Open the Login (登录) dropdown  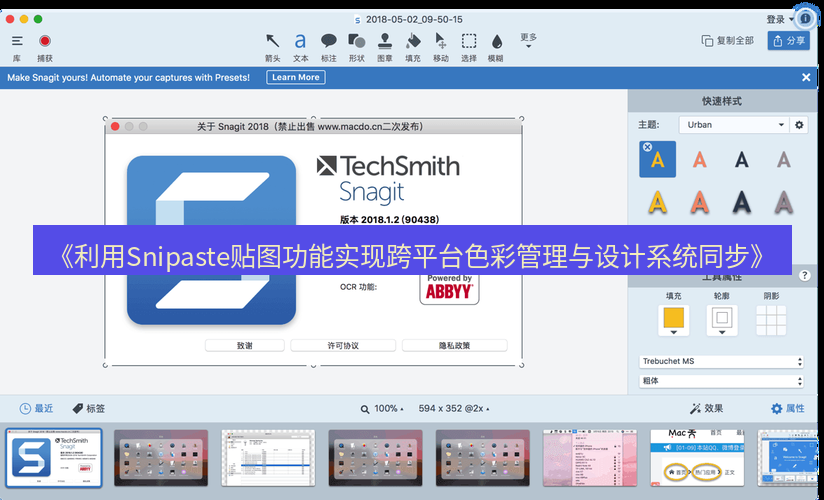(780, 19)
